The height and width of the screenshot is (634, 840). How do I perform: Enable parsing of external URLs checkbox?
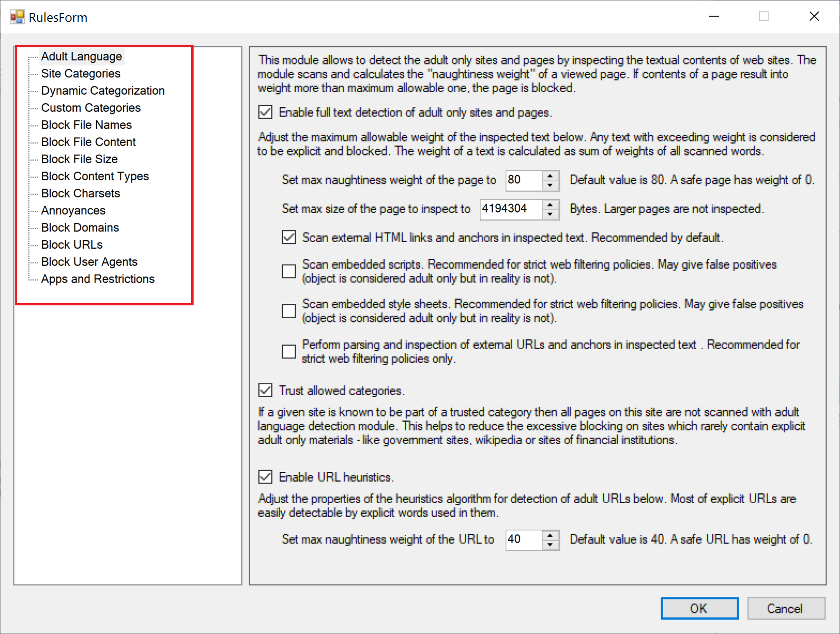[289, 351]
